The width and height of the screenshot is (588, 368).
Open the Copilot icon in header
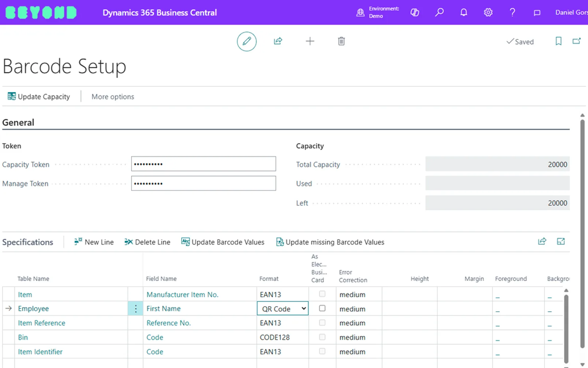click(x=415, y=13)
